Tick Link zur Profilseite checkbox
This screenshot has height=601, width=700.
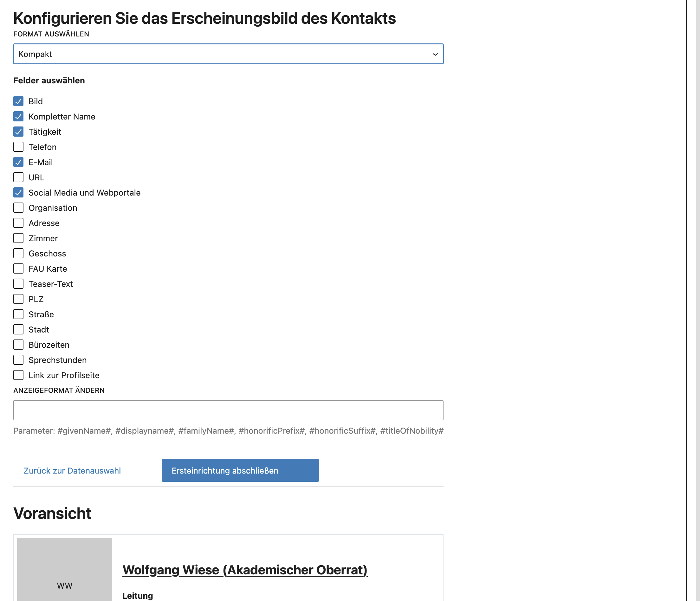(x=19, y=375)
